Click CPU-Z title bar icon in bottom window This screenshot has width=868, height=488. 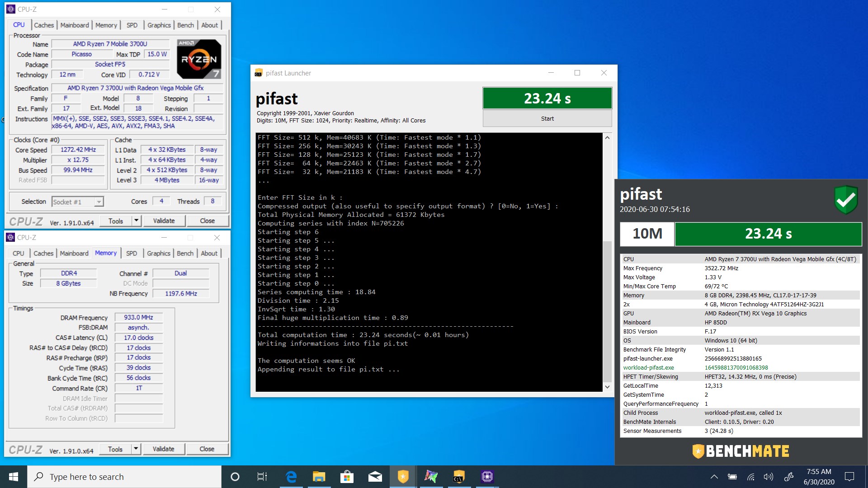click(10, 237)
